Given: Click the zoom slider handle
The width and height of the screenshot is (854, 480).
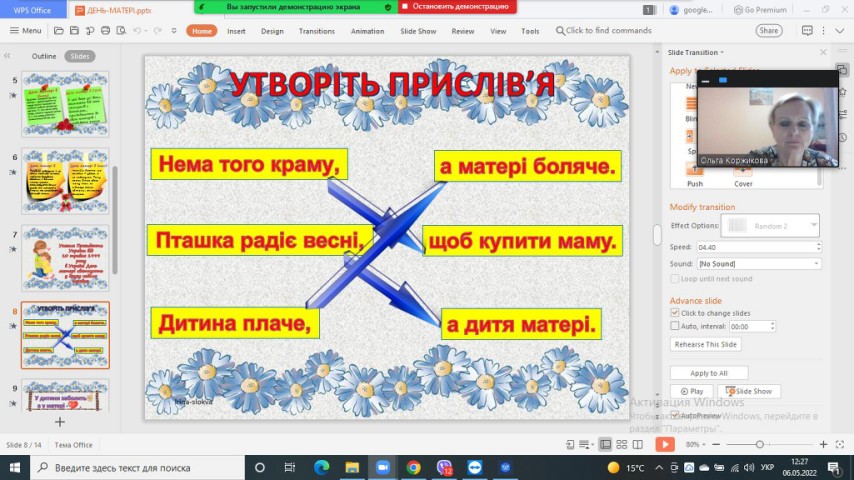Looking at the screenshot, I should (x=760, y=444).
